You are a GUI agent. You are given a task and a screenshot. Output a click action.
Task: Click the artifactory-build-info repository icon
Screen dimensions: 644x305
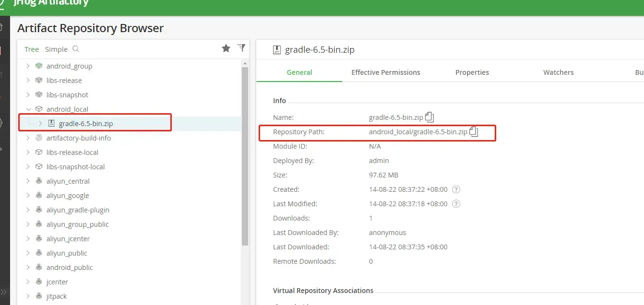[39, 138]
